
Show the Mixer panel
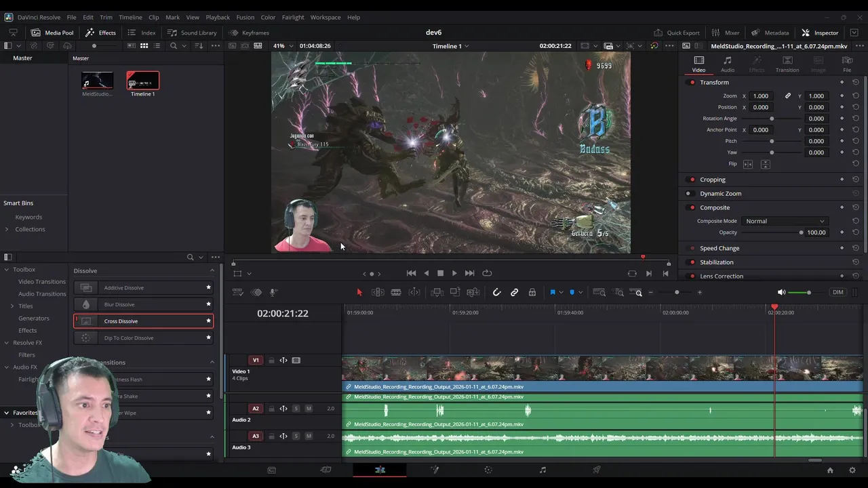point(726,33)
